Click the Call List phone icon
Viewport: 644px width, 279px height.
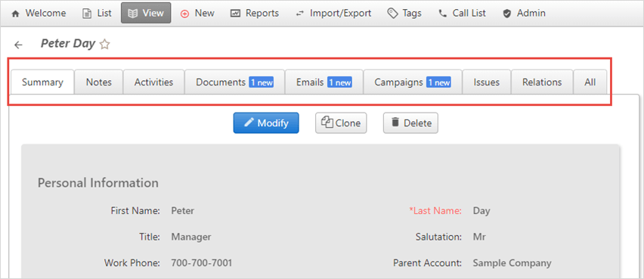442,14
